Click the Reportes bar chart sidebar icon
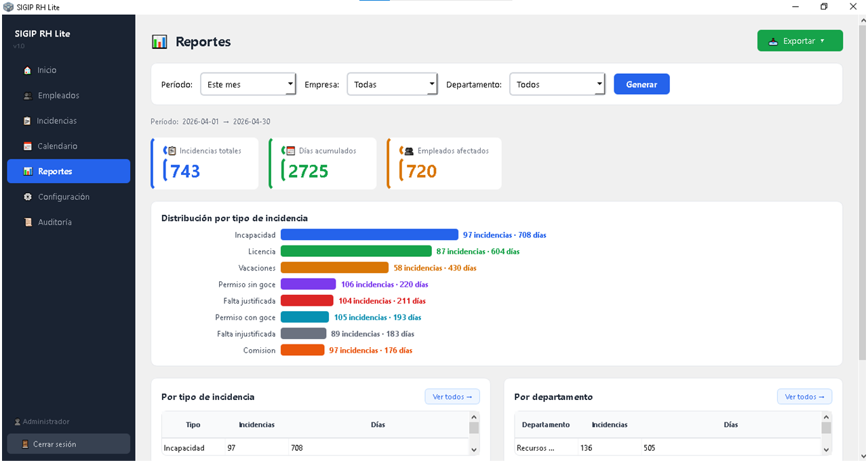Viewport: 868px width, 461px height. point(28,172)
